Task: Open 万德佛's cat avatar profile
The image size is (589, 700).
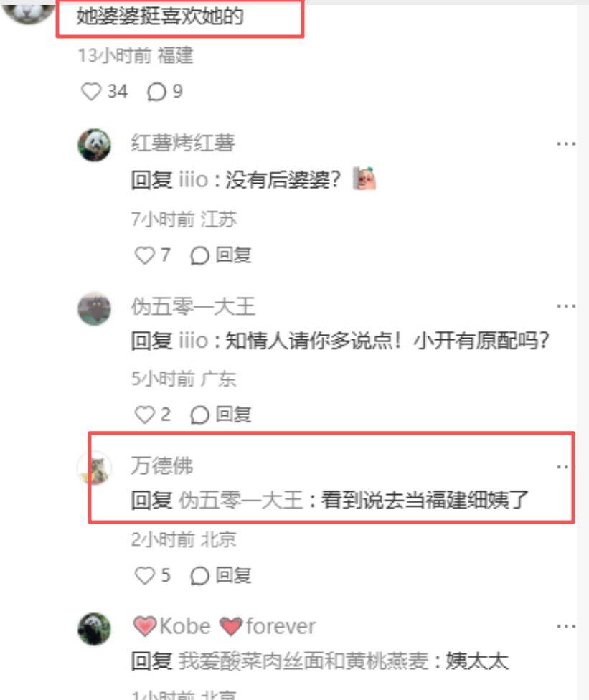Action: tap(94, 468)
